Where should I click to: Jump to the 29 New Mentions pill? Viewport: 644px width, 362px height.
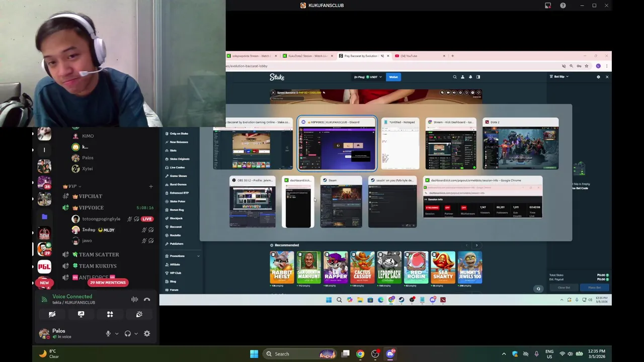click(x=108, y=283)
